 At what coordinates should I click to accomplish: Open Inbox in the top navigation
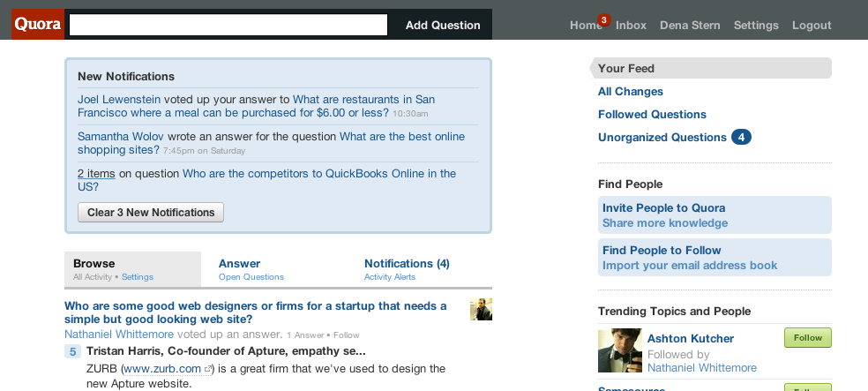631,25
